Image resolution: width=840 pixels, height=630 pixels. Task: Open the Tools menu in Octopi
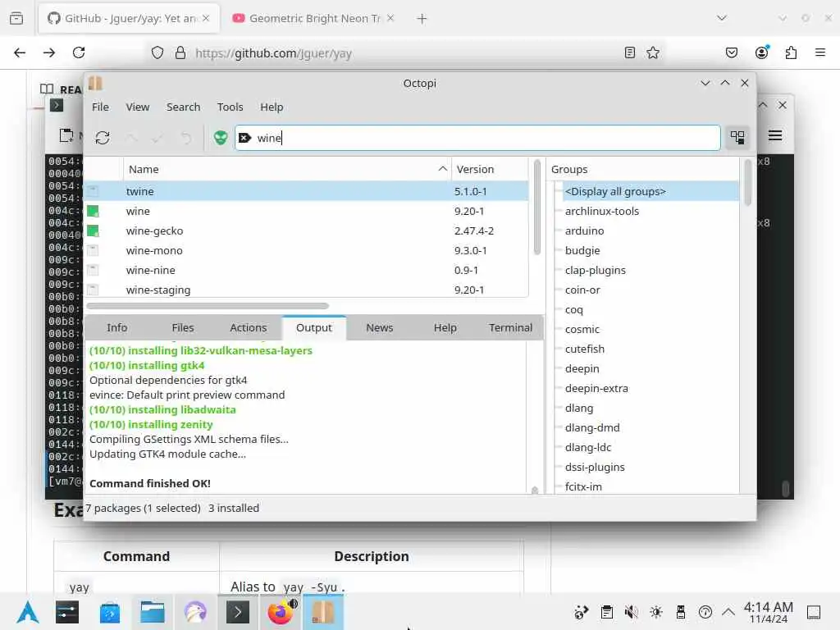[231, 107]
